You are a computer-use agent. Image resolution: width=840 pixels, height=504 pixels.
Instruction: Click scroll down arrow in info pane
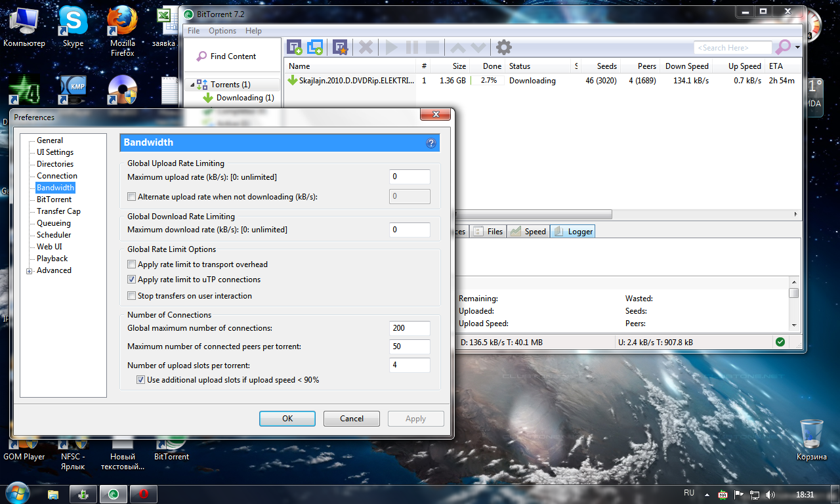(x=794, y=325)
